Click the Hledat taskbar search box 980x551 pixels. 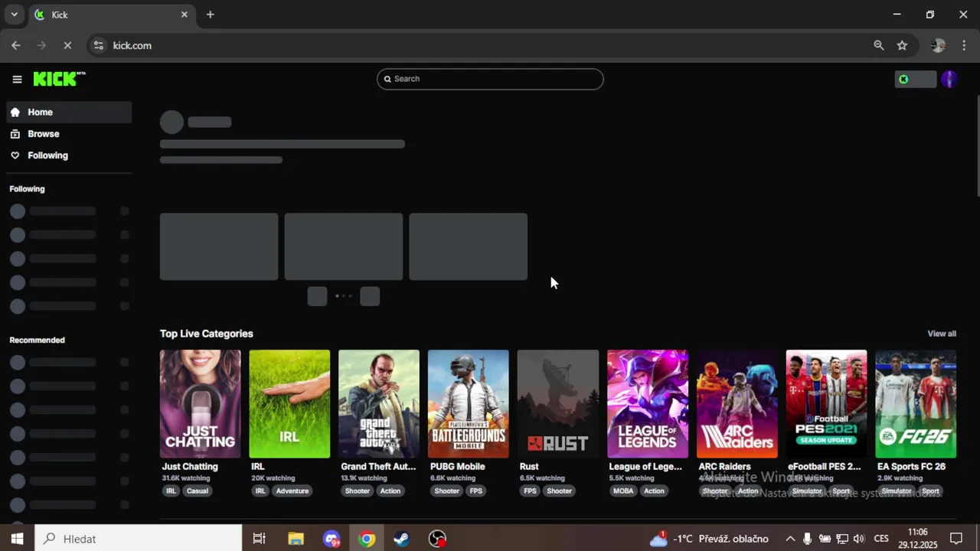(139, 539)
